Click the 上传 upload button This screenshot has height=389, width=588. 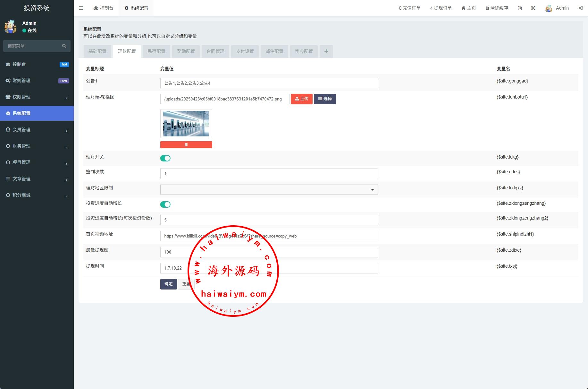click(x=301, y=99)
